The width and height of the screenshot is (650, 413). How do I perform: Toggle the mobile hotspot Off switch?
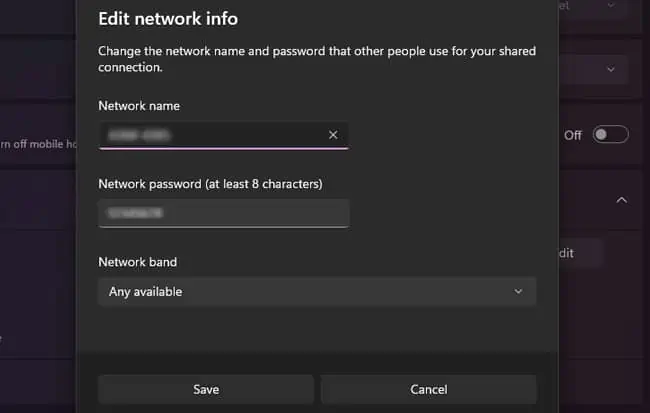click(x=610, y=135)
